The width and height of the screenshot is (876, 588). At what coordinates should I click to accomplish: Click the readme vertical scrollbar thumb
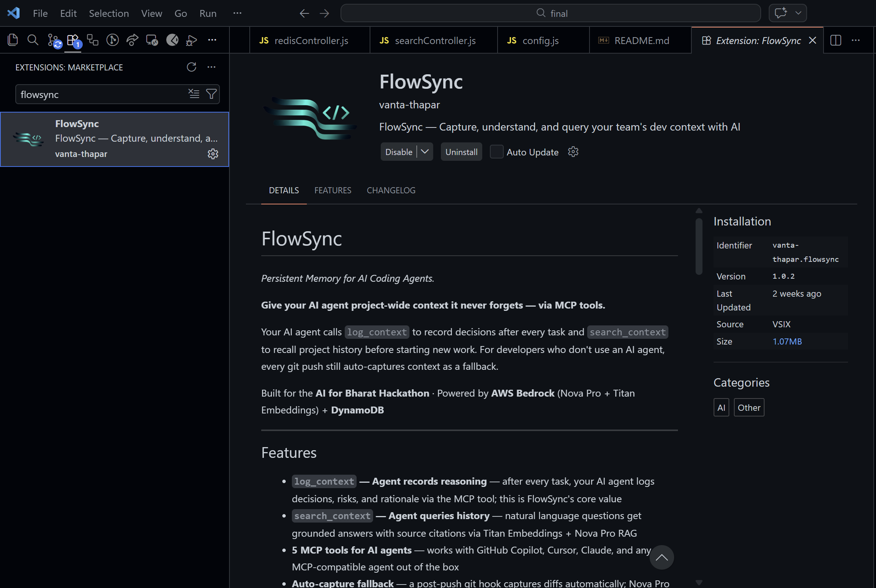click(699, 246)
